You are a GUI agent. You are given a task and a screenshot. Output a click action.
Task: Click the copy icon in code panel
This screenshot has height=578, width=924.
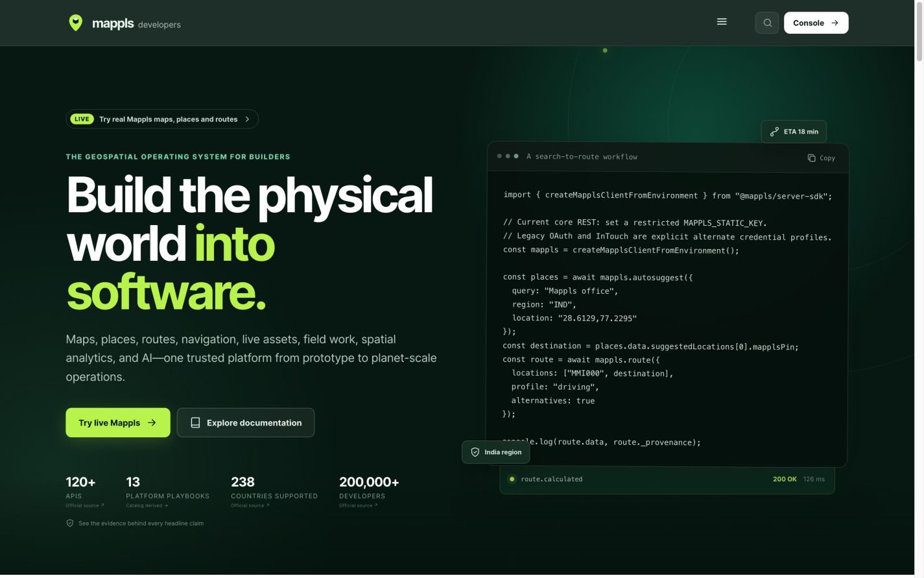point(811,158)
